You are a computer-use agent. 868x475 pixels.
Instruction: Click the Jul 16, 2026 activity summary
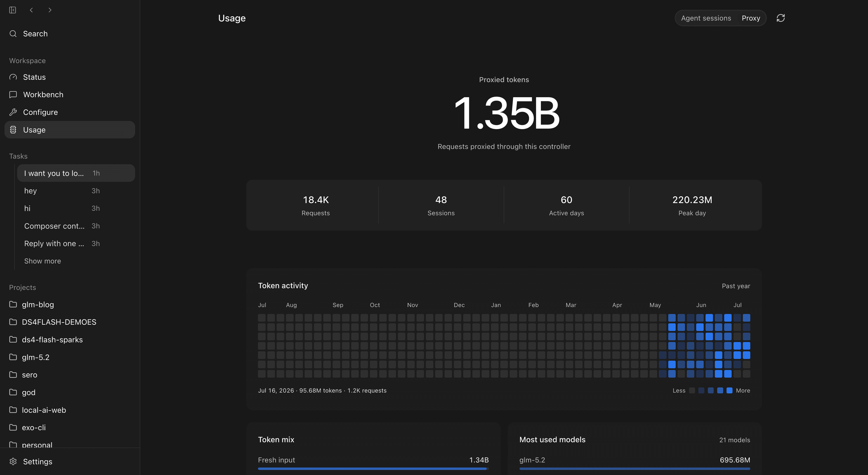point(322,390)
